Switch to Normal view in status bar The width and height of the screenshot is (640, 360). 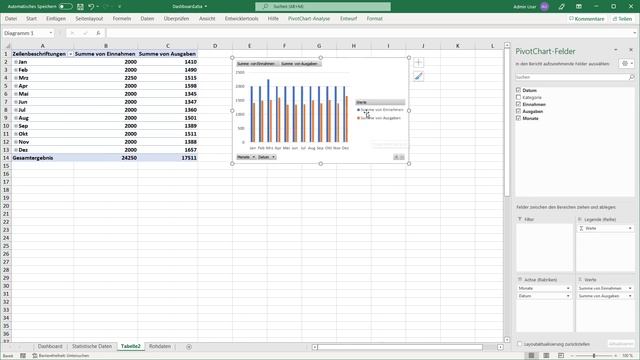point(531,356)
